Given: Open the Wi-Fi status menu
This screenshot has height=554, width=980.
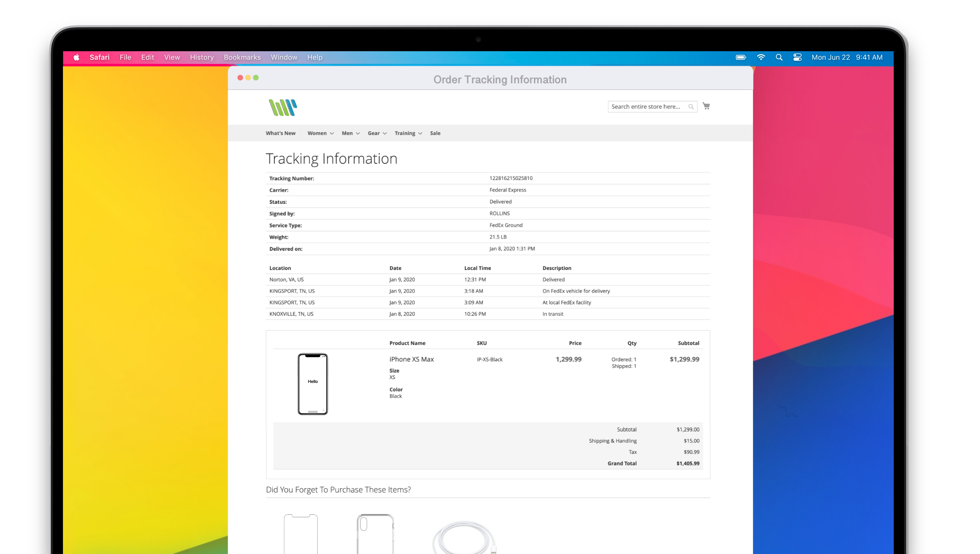Looking at the screenshot, I should pyautogui.click(x=761, y=57).
